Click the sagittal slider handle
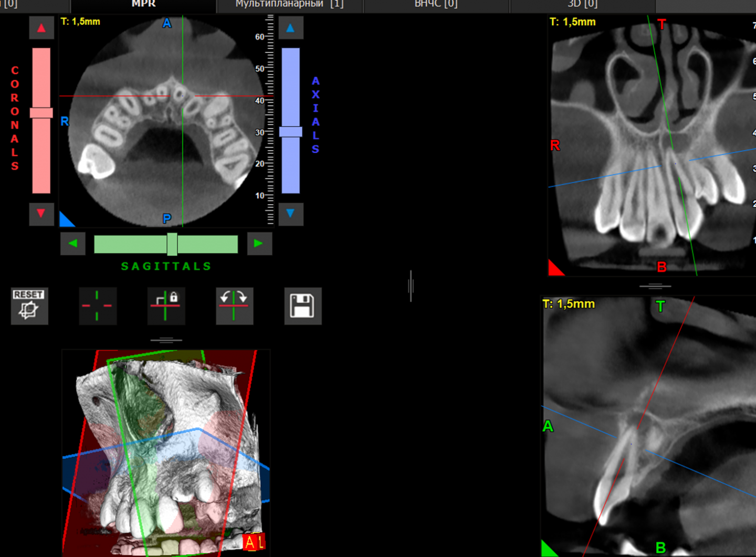This screenshot has width=756, height=557. 172,244
